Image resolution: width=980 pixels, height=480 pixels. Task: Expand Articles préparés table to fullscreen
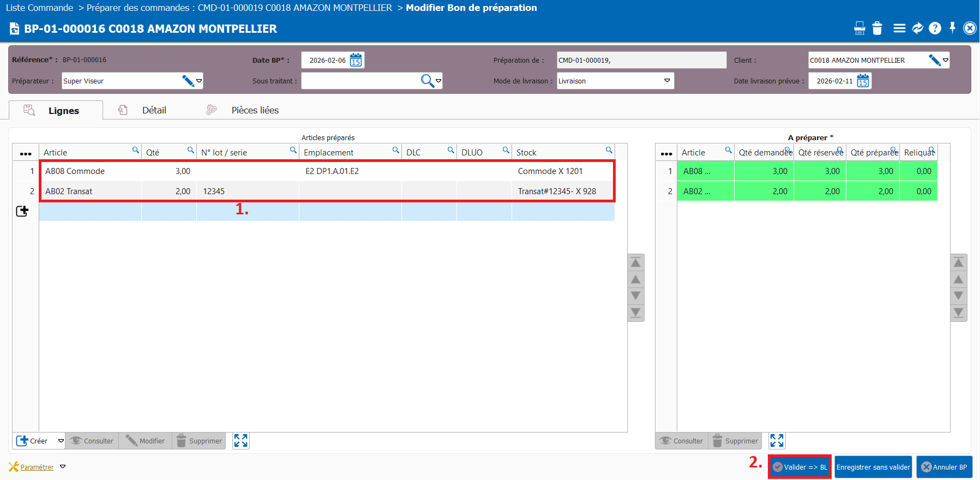(241, 441)
